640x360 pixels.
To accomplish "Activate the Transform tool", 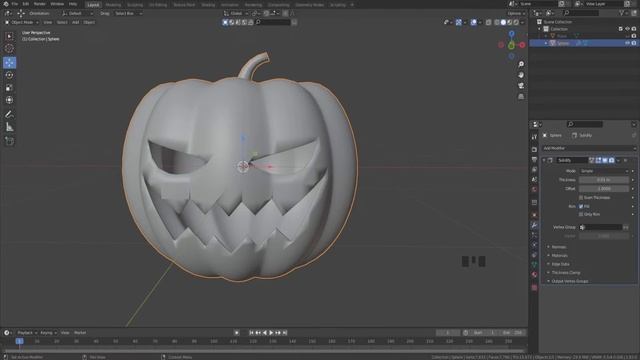I will (9, 100).
